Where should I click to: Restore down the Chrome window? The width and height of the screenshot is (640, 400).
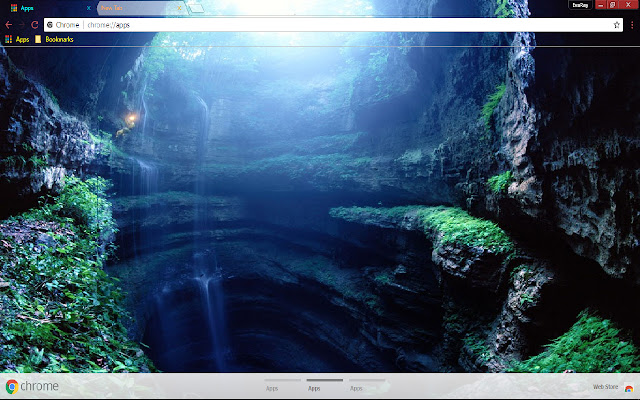tap(612, 5)
